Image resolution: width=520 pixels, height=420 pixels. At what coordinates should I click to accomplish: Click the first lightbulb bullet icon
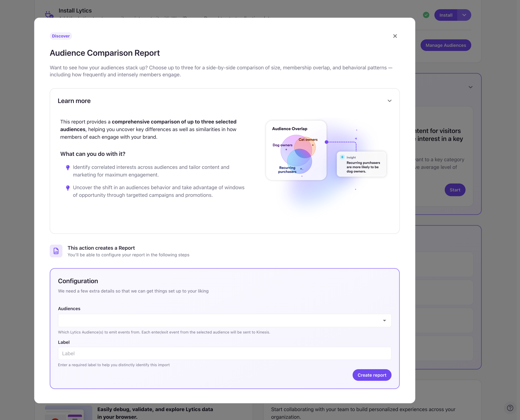pyautogui.click(x=68, y=167)
